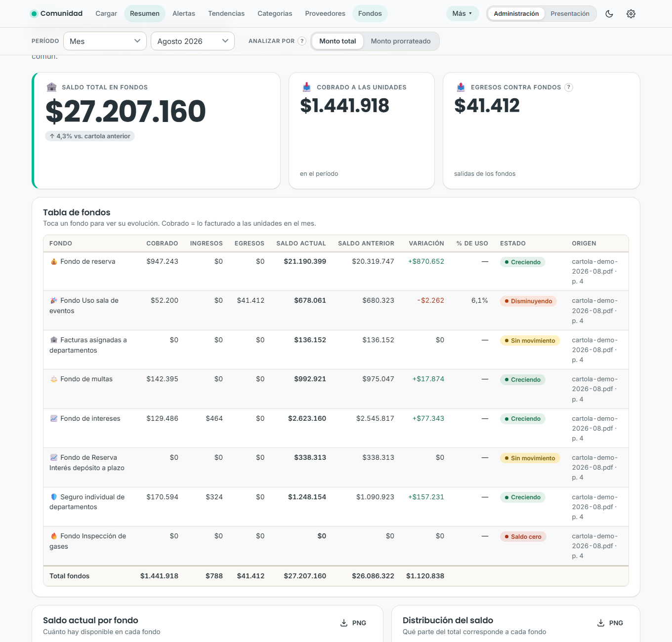Click the Creciendo status of Fondo de reserva
Screen dimensions: 672x642
point(523,262)
